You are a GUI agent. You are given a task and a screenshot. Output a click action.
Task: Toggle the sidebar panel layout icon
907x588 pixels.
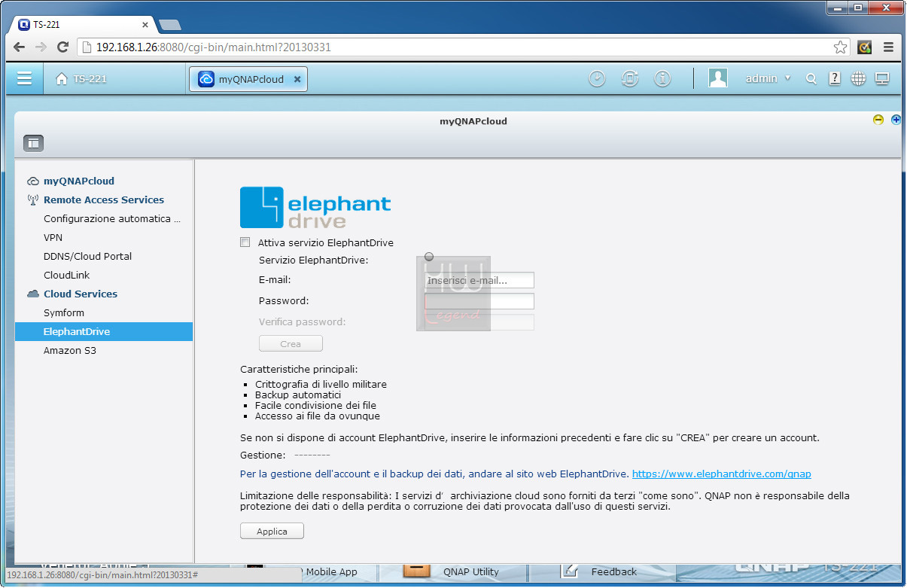(x=34, y=143)
